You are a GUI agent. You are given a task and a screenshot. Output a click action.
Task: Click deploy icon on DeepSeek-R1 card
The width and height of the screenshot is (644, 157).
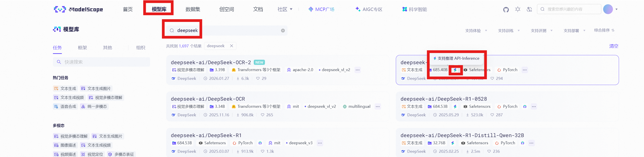pyautogui.click(x=260, y=143)
